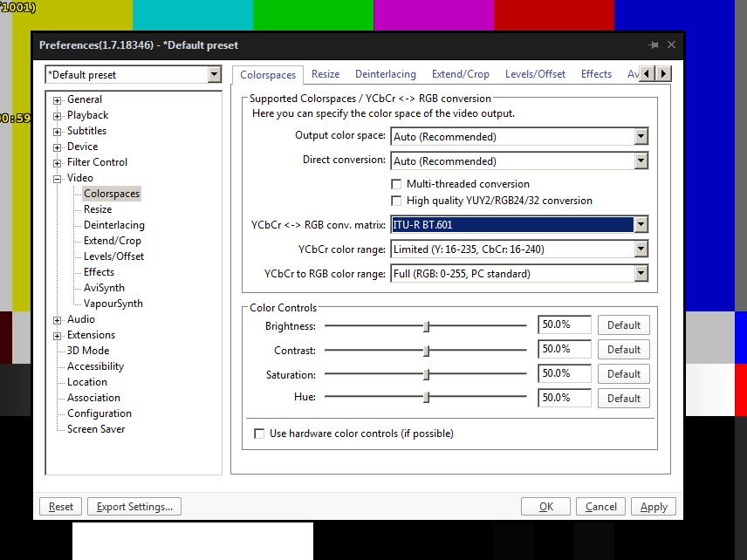Close the Preferences dialog

coord(671,44)
